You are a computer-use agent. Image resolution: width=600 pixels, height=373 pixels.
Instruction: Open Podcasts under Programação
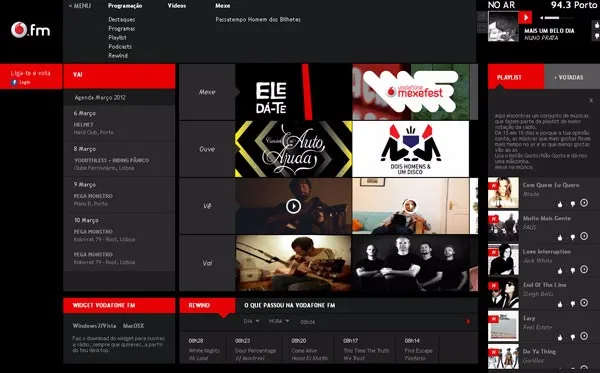(120, 47)
